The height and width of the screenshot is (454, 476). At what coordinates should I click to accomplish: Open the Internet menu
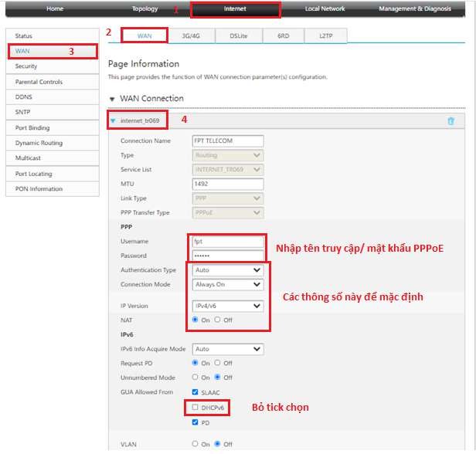[235, 8]
